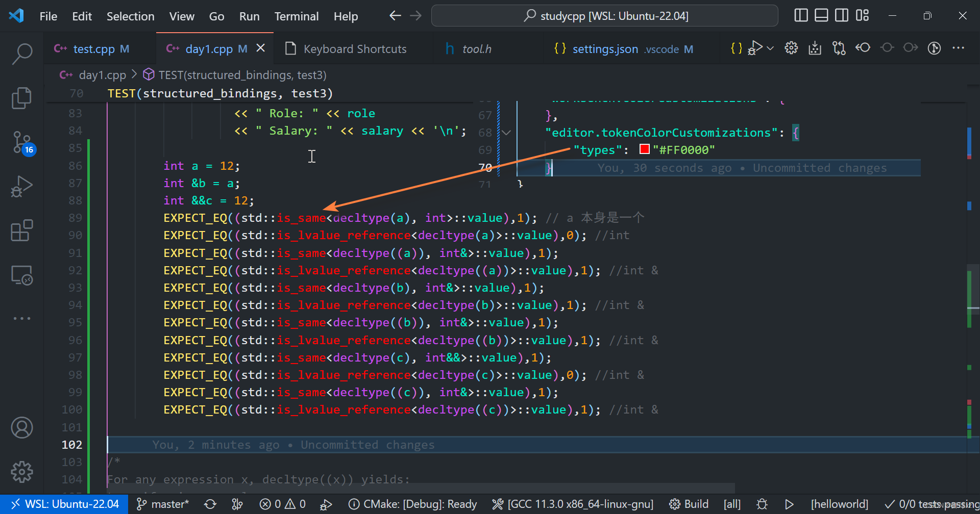Click the 0/0 tests passing status

coord(931,504)
